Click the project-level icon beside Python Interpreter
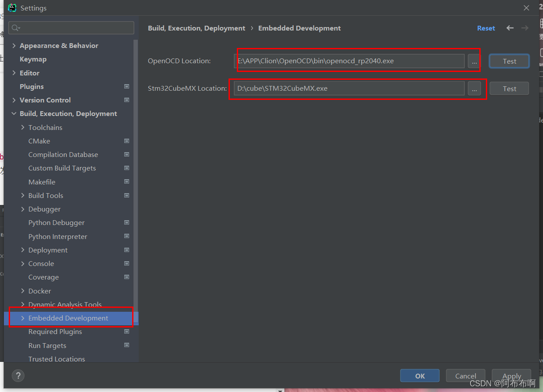 126,236
